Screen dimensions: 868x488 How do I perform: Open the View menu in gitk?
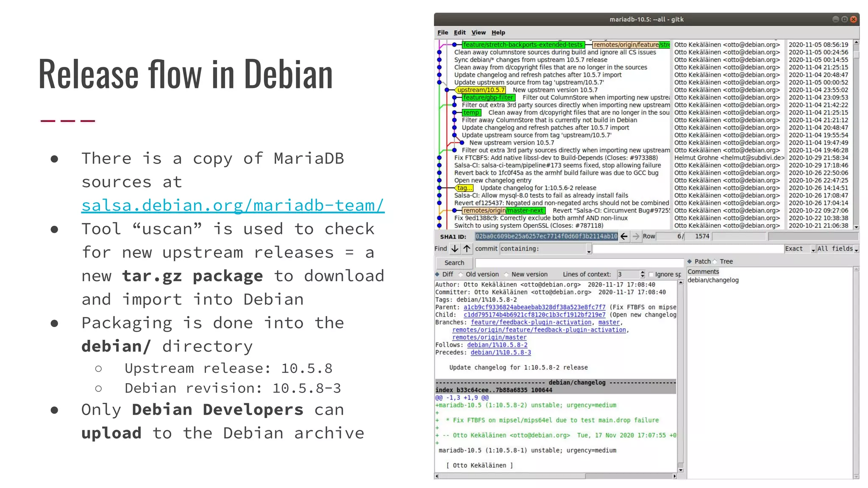479,33
